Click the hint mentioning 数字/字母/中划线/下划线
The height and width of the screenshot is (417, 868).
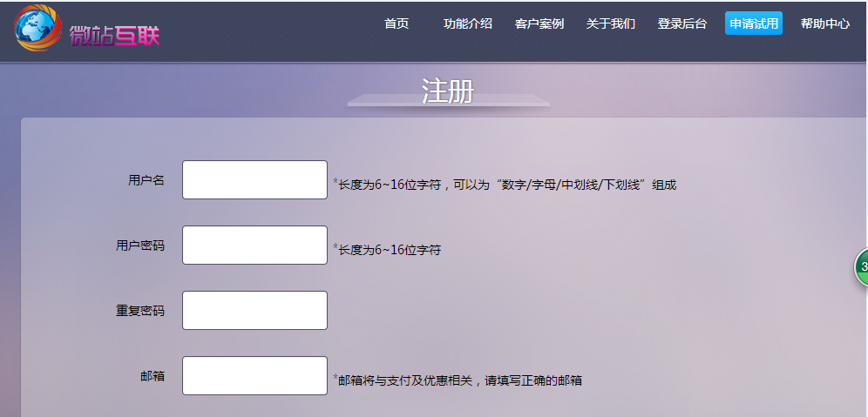[505, 185]
